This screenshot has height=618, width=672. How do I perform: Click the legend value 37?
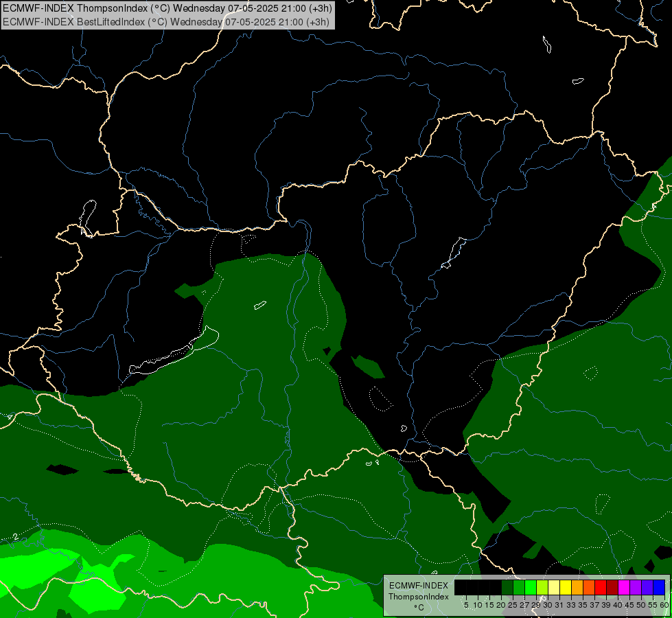coord(594,605)
